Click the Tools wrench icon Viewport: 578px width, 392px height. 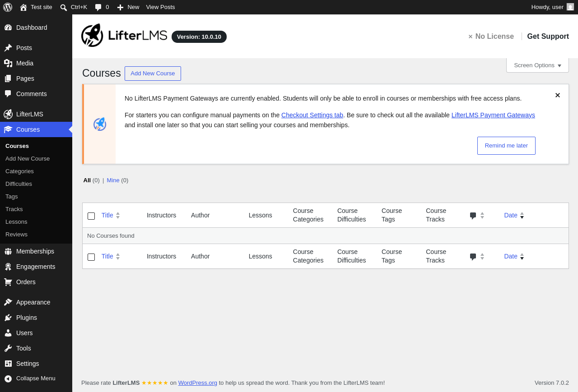[8, 348]
